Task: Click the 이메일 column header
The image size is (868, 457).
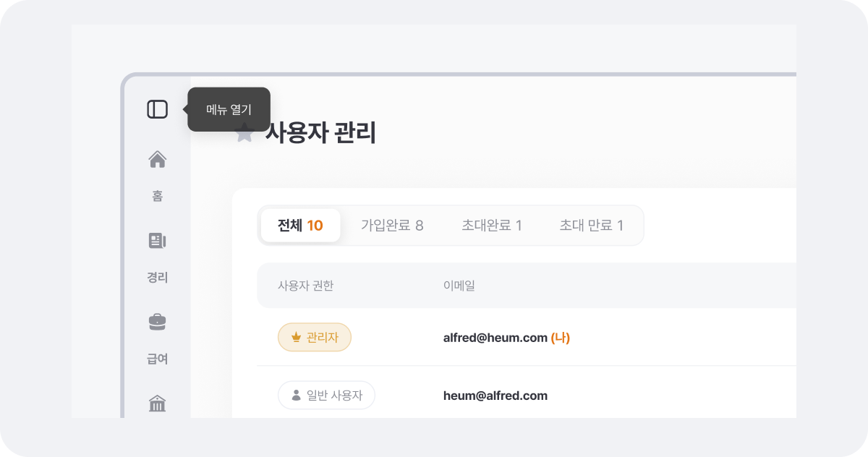Action: pos(459,286)
